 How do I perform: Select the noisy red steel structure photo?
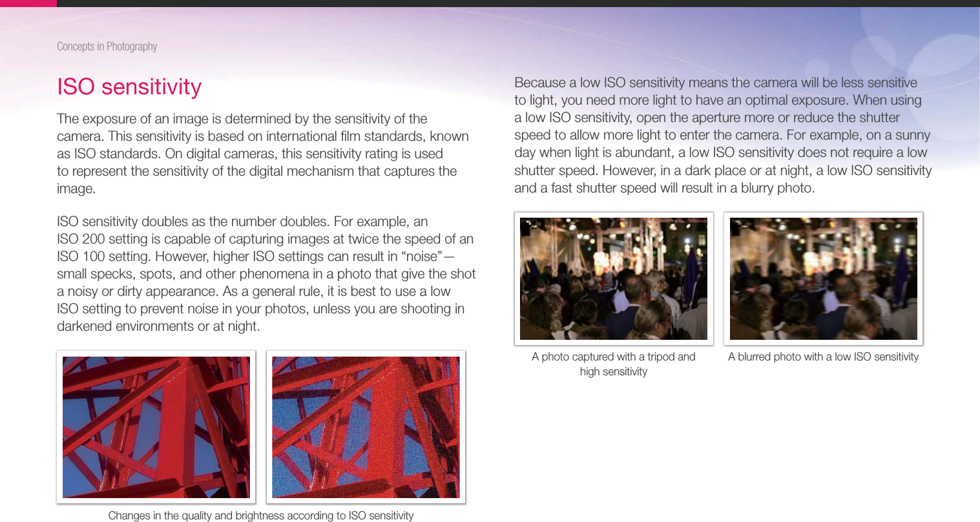point(366,427)
